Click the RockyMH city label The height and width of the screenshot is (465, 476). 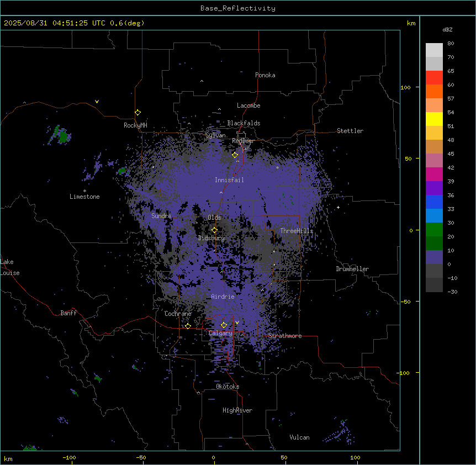[x=135, y=125]
